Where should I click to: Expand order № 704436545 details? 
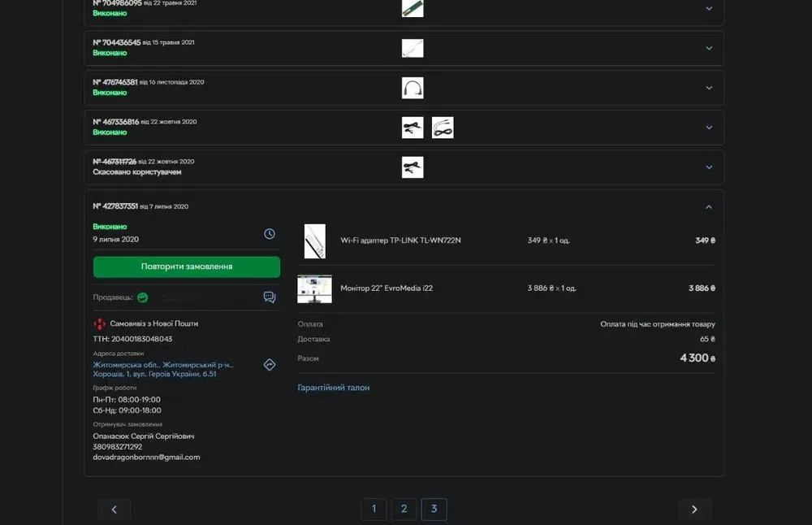(x=708, y=49)
